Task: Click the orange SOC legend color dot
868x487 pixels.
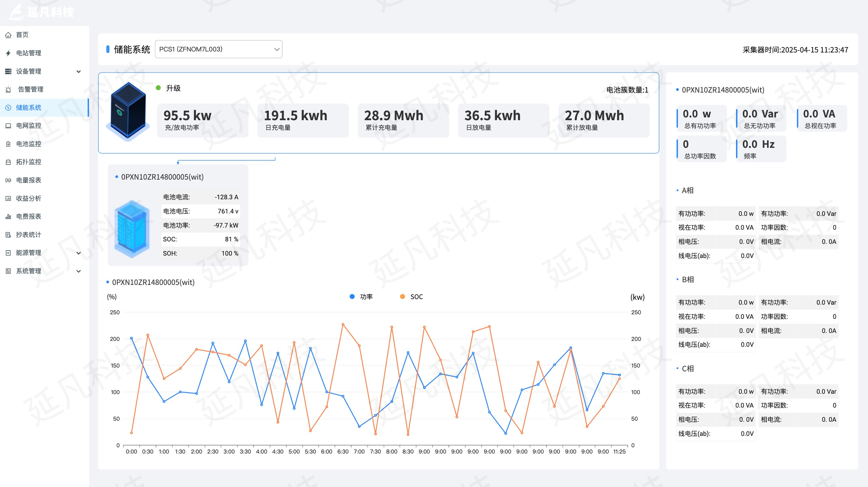Action: [x=402, y=297]
